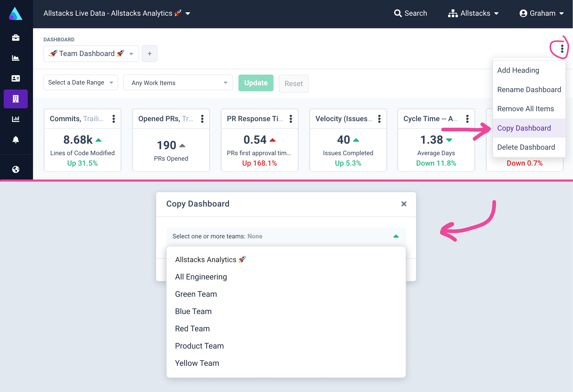The height and width of the screenshot is (392, 573).
Task: Select Blue Team option
Action: (x=286, y=311)
